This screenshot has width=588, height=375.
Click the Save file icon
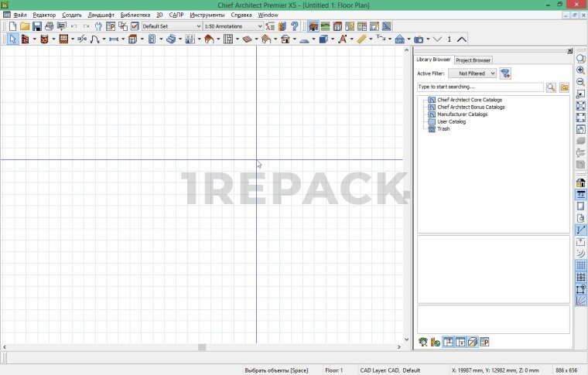[36, 26]
